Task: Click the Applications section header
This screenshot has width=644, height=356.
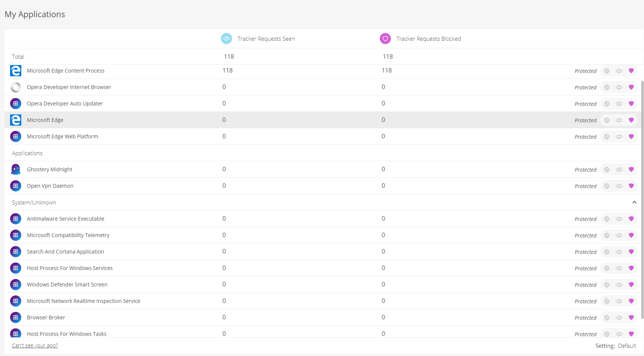Action: [x=27, y=153]
